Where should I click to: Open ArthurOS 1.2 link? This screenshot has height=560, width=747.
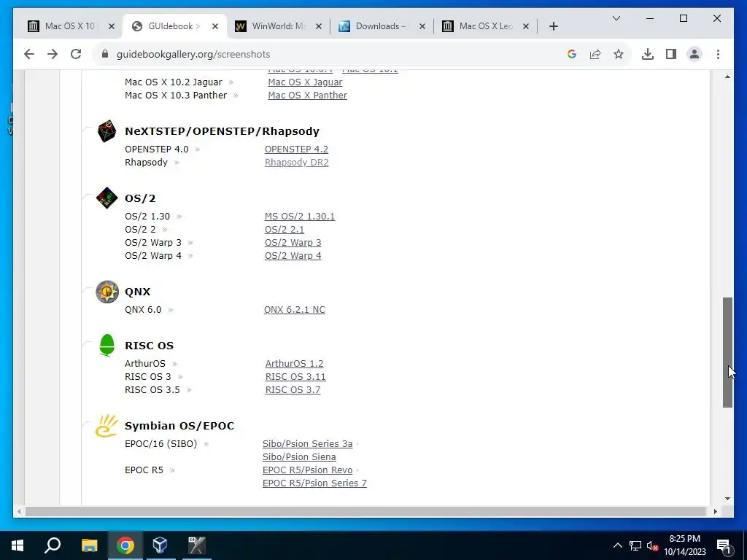coord(295,363)
